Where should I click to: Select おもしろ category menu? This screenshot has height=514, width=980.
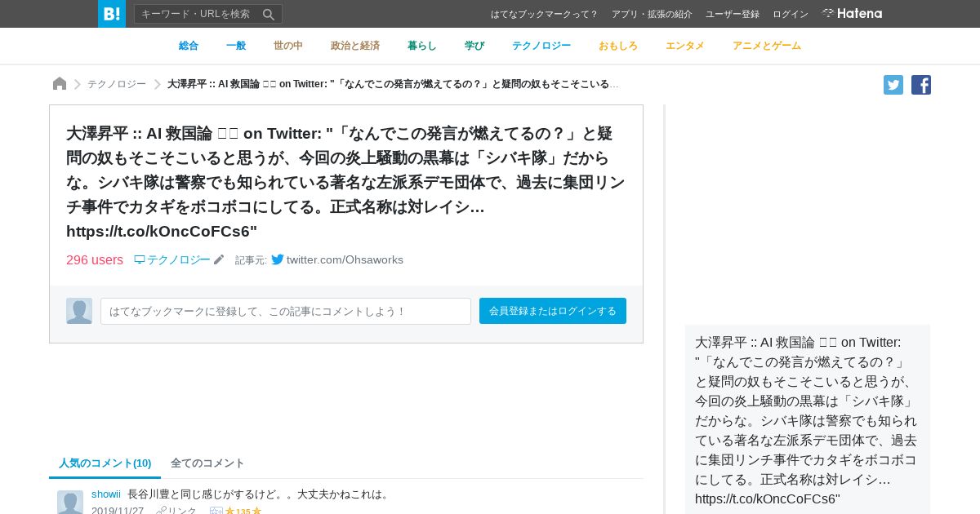(618, 46)
